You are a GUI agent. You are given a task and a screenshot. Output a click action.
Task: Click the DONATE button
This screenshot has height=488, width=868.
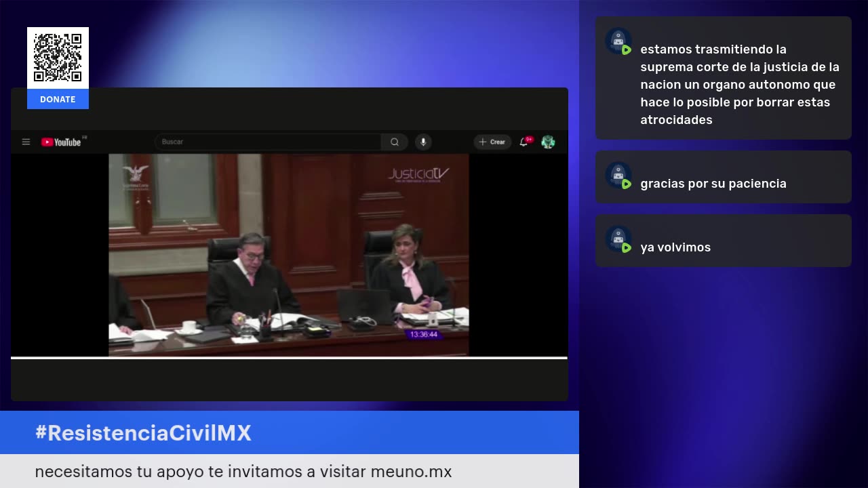coord(58,99)
